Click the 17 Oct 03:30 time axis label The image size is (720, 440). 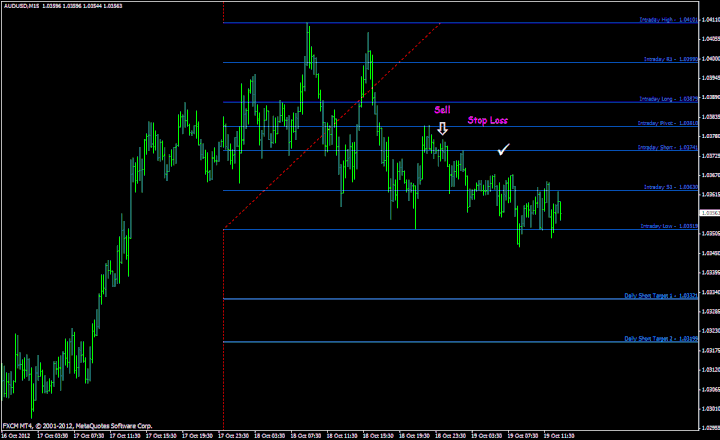tap(52, 435)
